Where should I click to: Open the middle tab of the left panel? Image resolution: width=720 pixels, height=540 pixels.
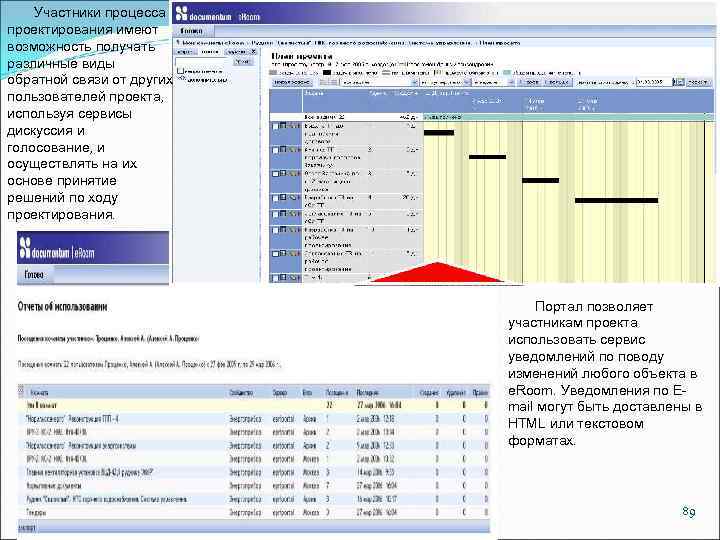point(209,52)
